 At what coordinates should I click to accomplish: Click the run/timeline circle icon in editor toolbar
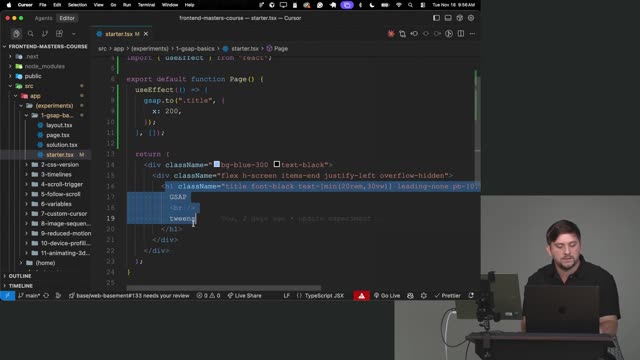(449, 34)
